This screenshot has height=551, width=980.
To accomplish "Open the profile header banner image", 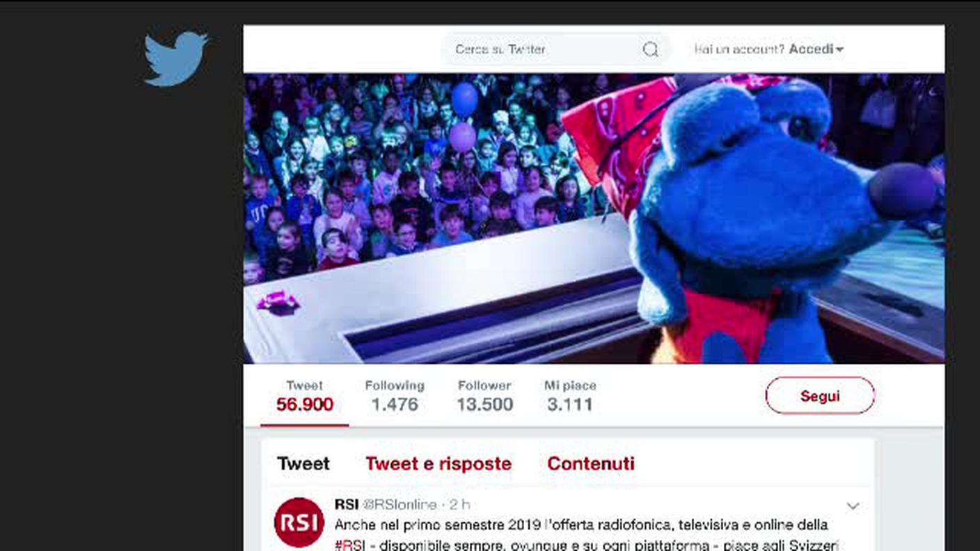I will pos(594,218).
